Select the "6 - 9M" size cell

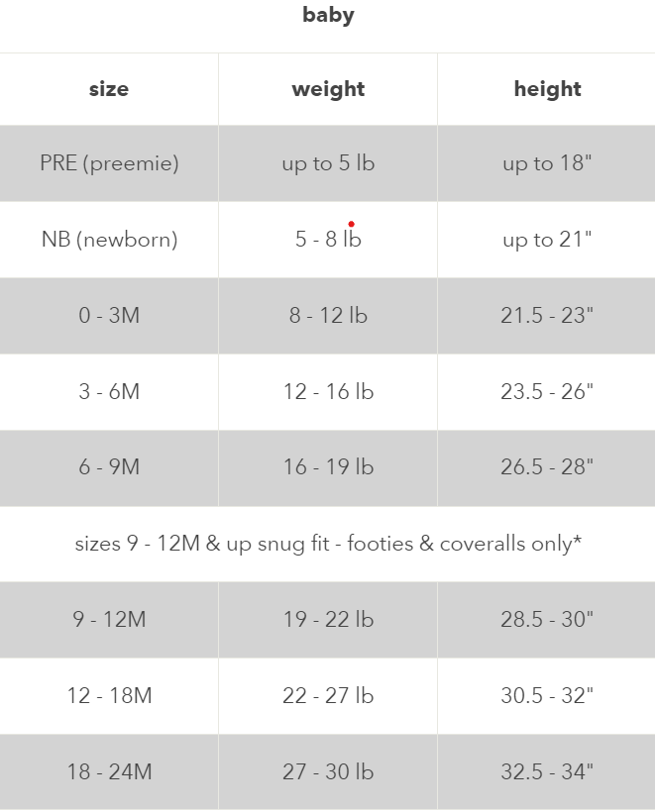click(x=109, y=467)
